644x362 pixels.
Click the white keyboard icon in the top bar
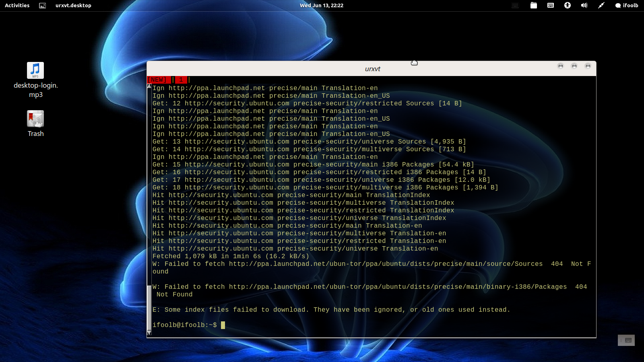551,5
